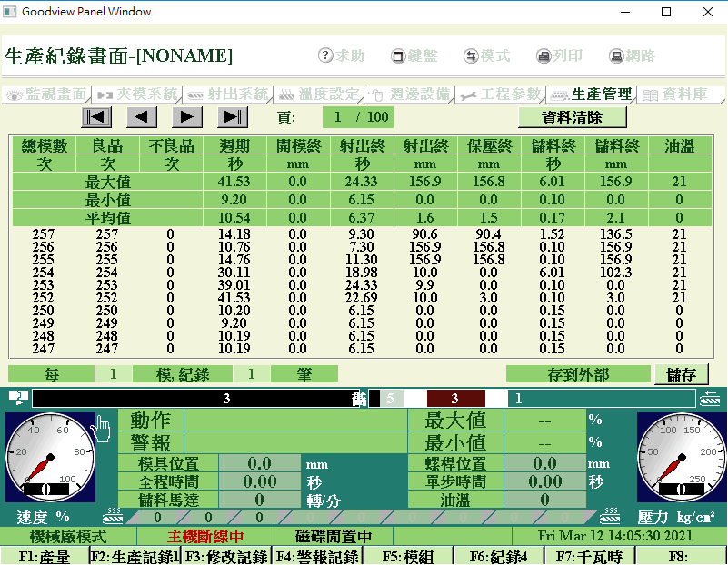
Task: Jump to the first record page
Action: (x=96, y=117)
